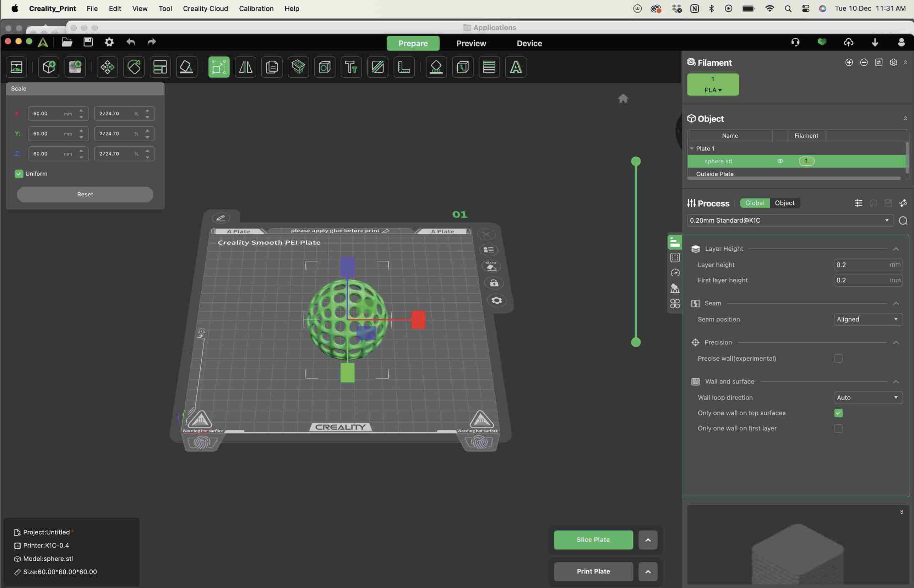The height and width of the screenshot is (588, 914).
Task: Click the home view icon in viewport
Action: pyautogui.click(x=623, y=98)
